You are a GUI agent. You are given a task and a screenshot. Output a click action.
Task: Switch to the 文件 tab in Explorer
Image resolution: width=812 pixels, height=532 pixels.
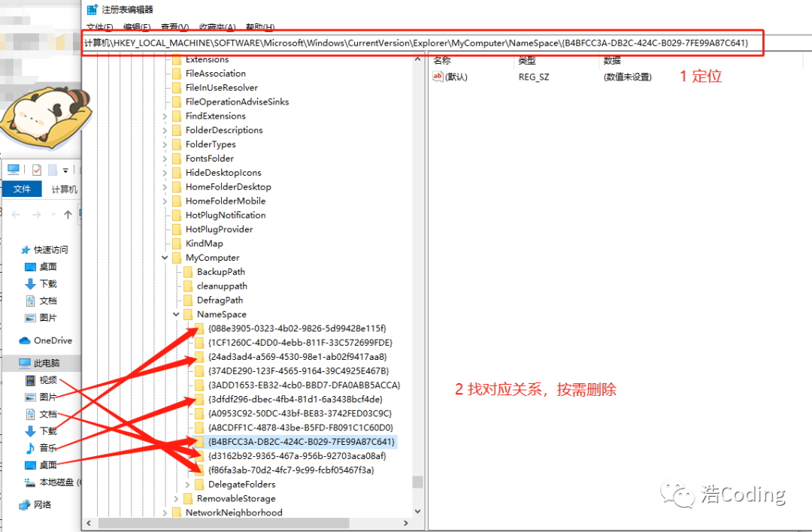(x=22, y=189)
